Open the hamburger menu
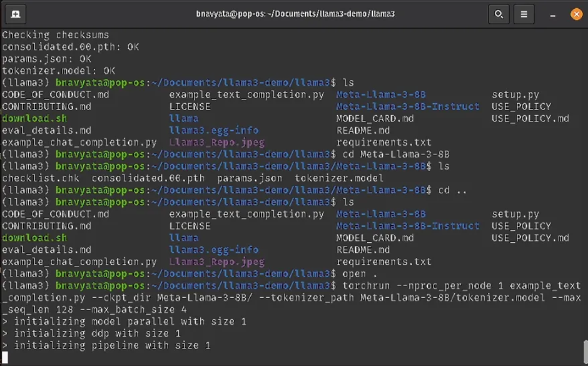Image resolution: width=588 pixels, height=366 pixels. click(x=524, y=13)
